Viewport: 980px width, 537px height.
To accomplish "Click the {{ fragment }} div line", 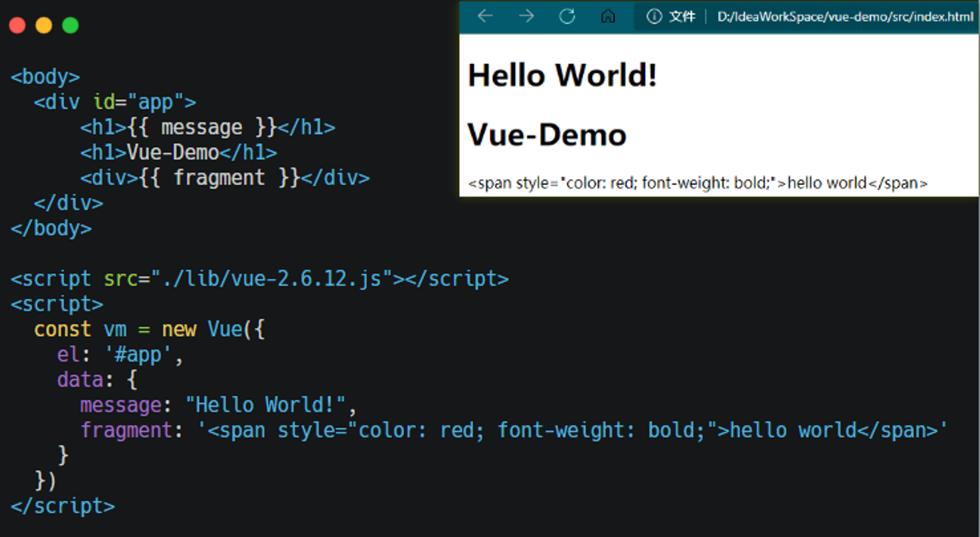I will pyautogui.click(x=225, y=178).
